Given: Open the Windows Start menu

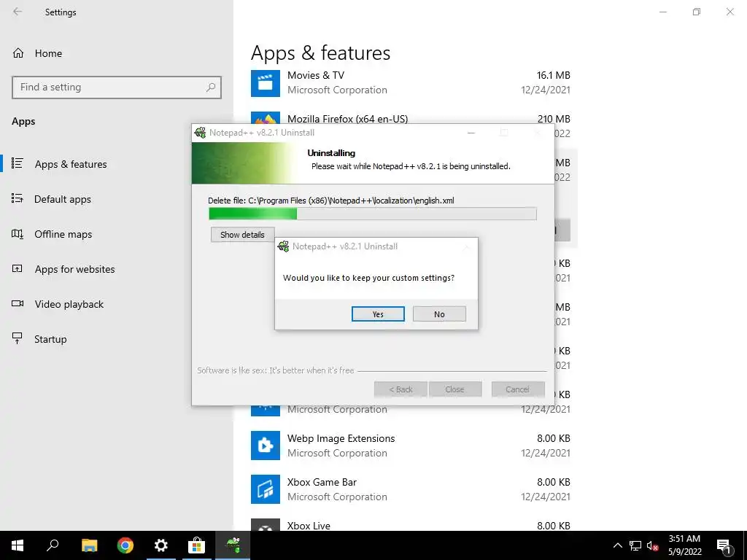Looking at the screenshot, I should [x=18, y=545].
